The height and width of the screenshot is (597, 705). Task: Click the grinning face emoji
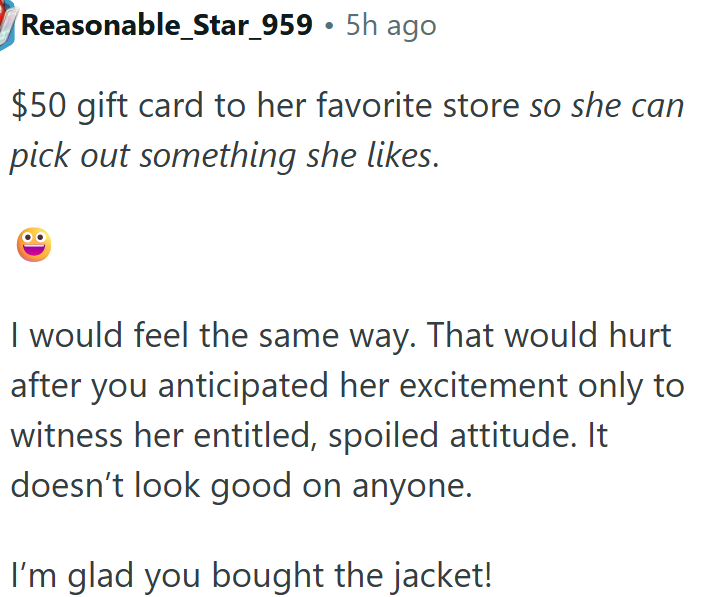pyautogui.click(x=33, y=245)
